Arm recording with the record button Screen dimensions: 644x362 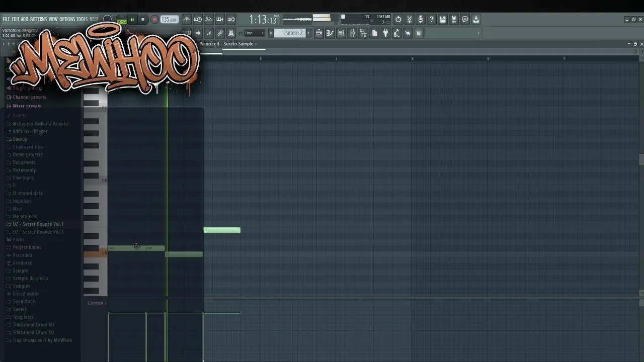point(154,20)
